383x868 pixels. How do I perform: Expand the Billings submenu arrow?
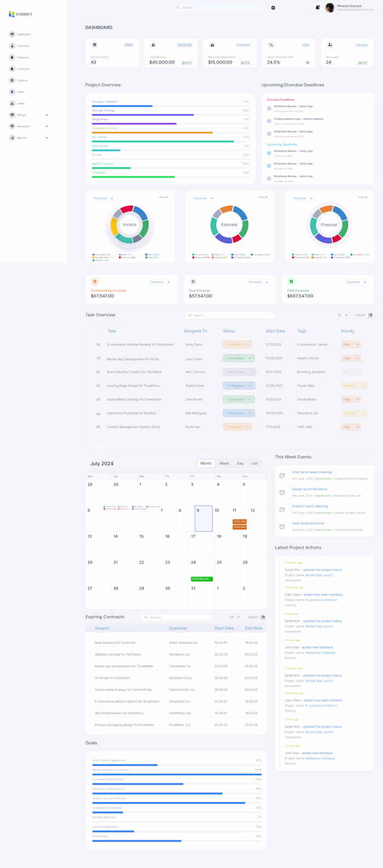[47, 115]
